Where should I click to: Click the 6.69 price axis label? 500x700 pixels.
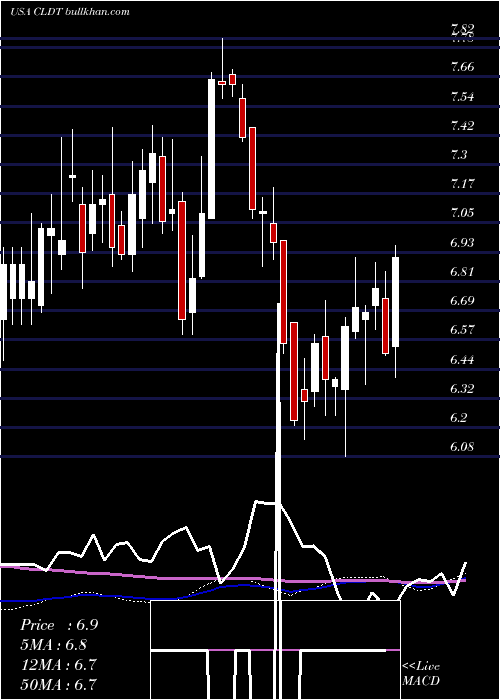pyautogui.click(x=462, y=300)
